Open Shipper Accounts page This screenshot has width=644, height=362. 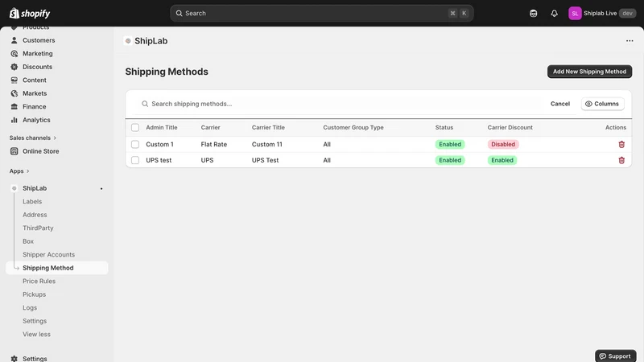coord(48,254)
